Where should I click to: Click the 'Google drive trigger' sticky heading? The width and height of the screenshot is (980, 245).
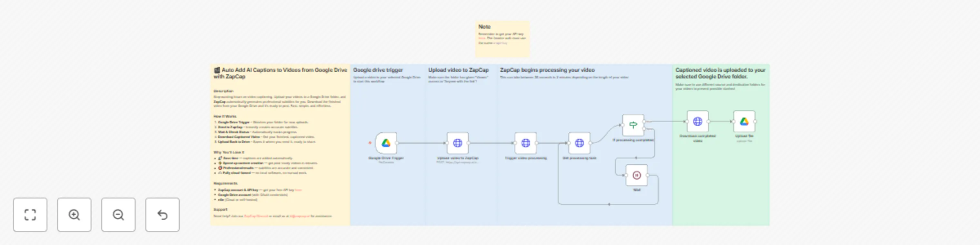378,70
